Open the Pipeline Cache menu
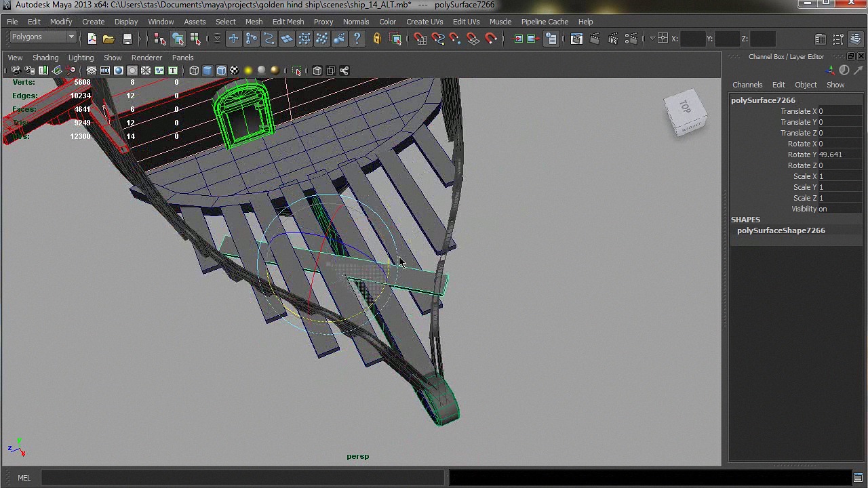This screenshot has height=488, width=868. (545, 22)
